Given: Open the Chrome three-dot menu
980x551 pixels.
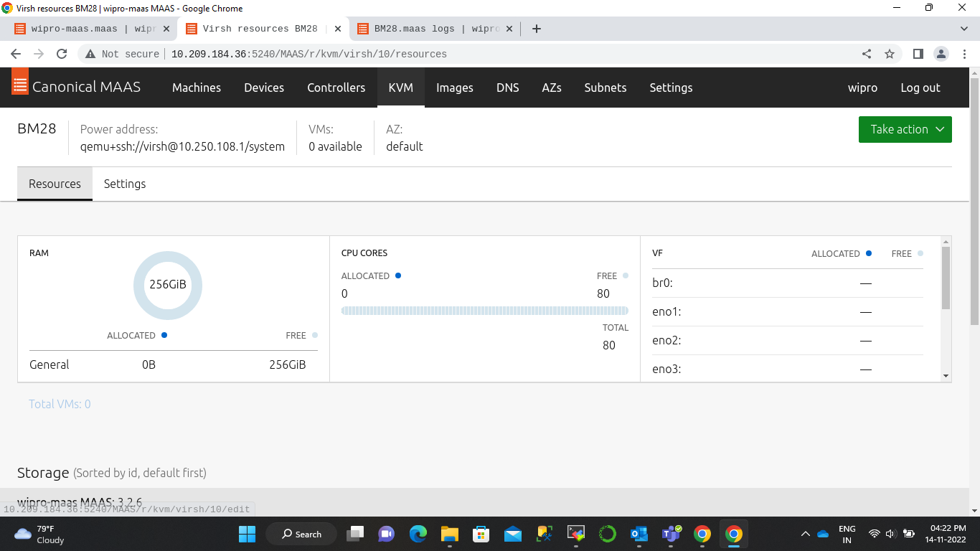Looking at the screenshot, I should tap(963, 54).
